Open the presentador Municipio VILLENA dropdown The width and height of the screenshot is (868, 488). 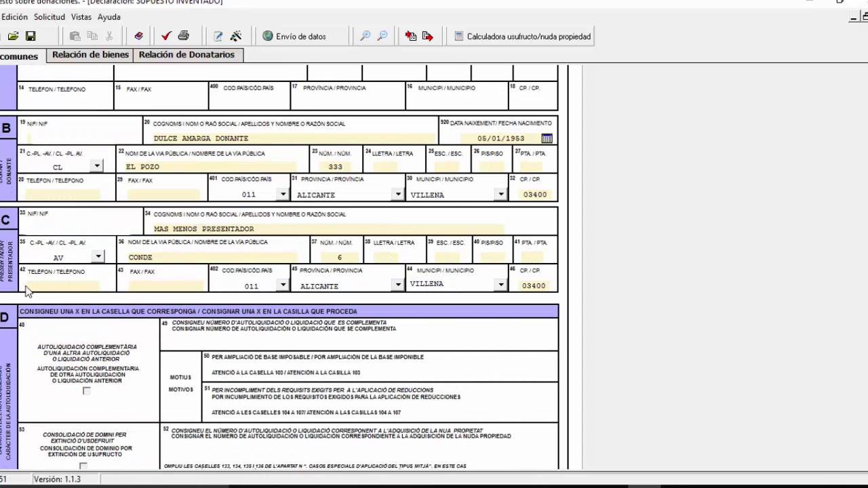[x=500, y=285]
